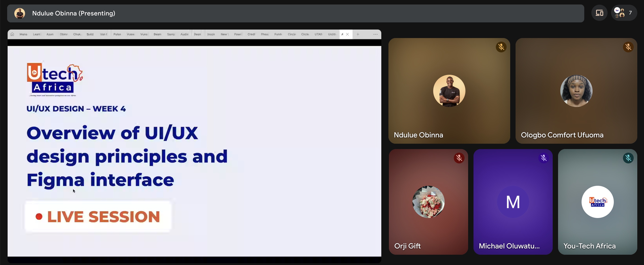Screen dimensions: 644x265
Task: Click Ndulue Obinna presenter avatar in top bar
Action: click(x=20, y=13)
